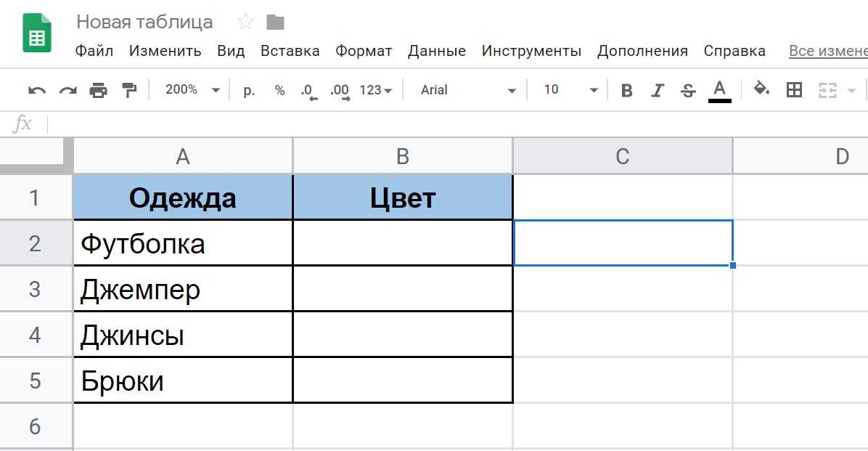The width and height of the screenshot is (868, 451).
Task: Open the Данные menu
Action: coord(437,51)
